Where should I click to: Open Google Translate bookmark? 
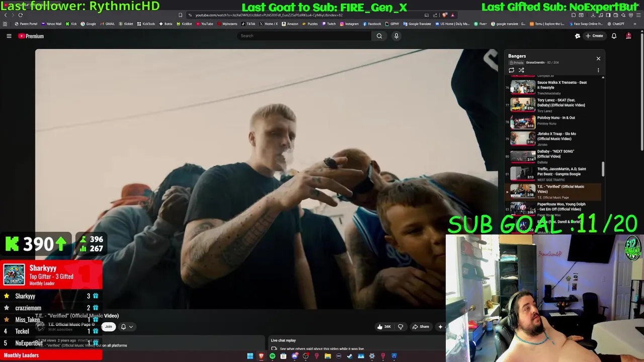coord(417,24)
